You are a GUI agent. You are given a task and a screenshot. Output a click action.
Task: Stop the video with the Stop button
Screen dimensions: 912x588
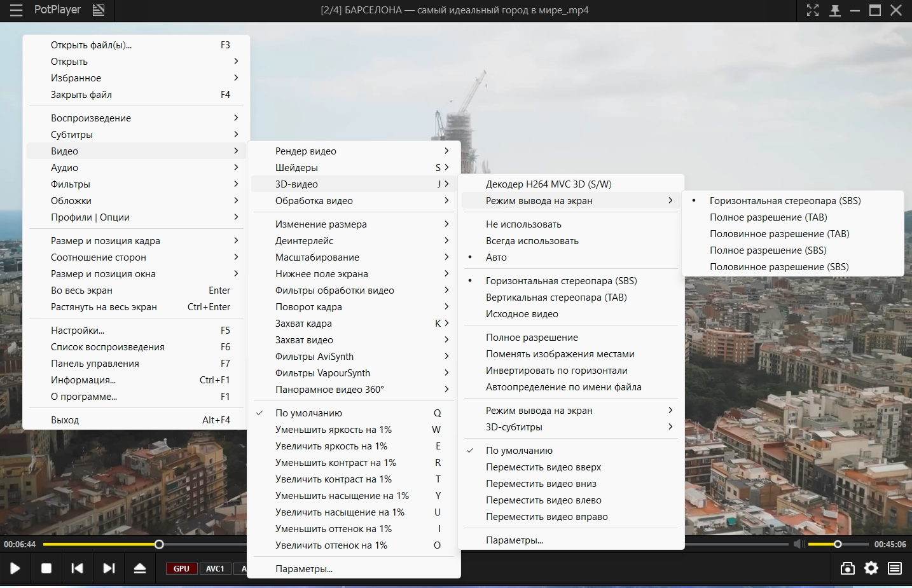46,568
